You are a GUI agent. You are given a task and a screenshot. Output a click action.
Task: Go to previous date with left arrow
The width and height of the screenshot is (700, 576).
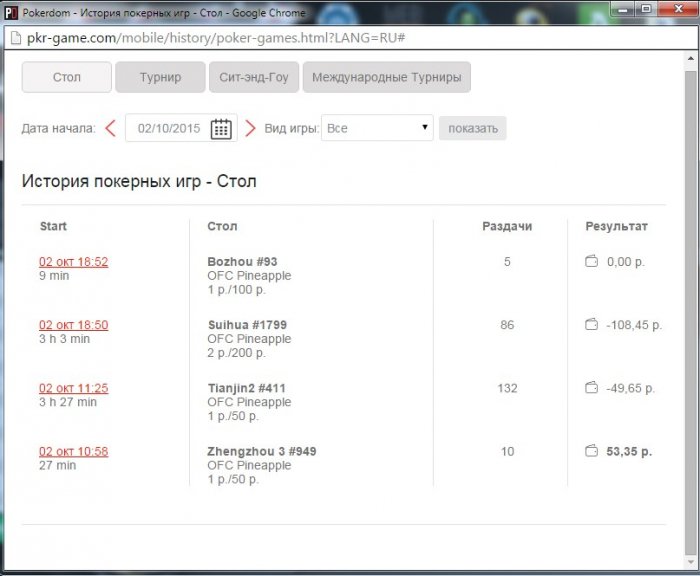click(110, 129)
